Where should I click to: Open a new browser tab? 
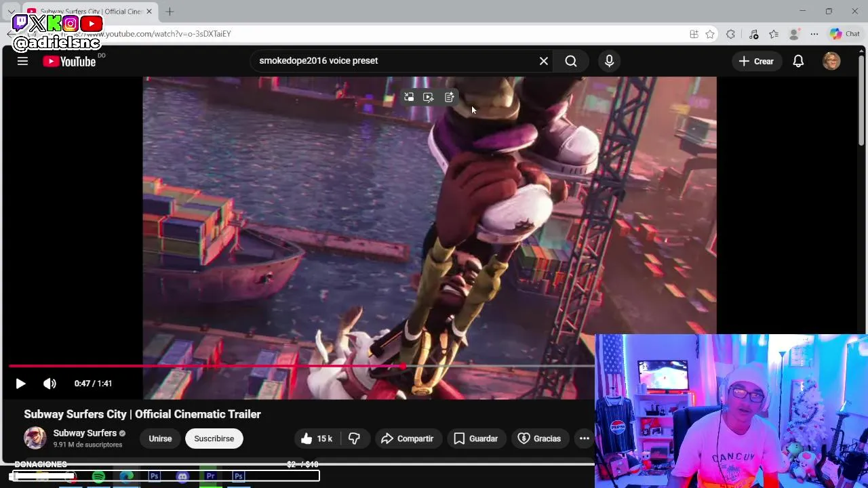(x=170, y=12)
